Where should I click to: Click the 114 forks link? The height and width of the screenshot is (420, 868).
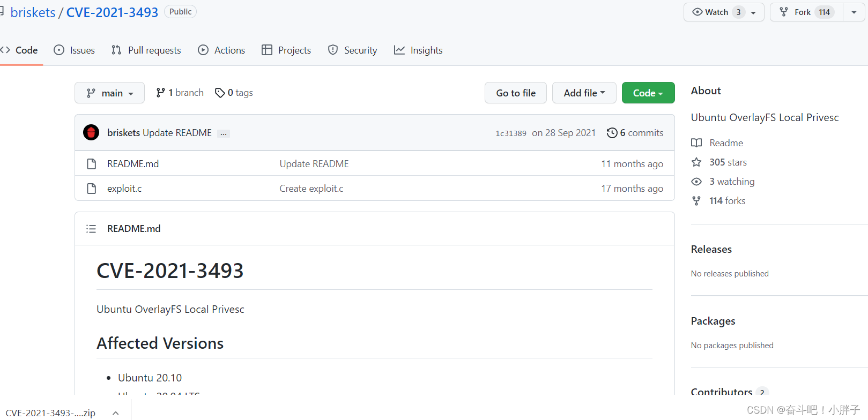[727, 201]
